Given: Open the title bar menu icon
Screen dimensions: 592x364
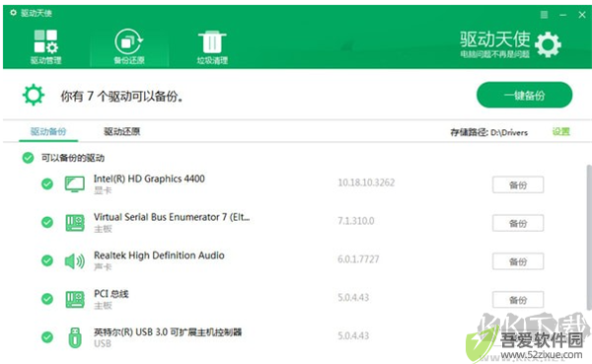Looking at the screenshot, I should 544,15.
